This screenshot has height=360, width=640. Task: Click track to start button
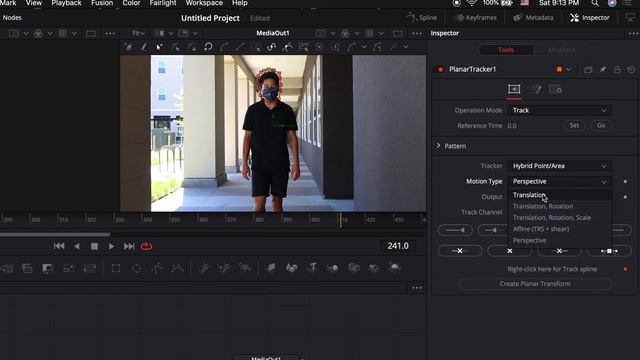point(455,230)
